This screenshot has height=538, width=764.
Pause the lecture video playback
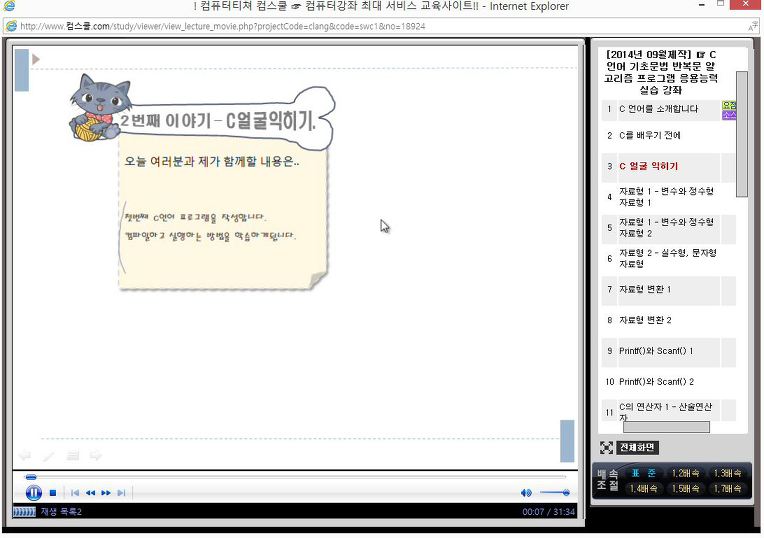click(x=33, y=493)
